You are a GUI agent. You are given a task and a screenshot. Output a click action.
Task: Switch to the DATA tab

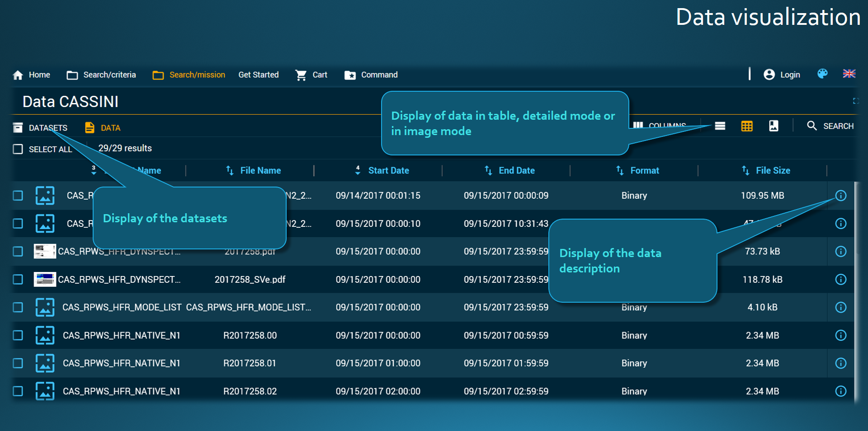103,128
